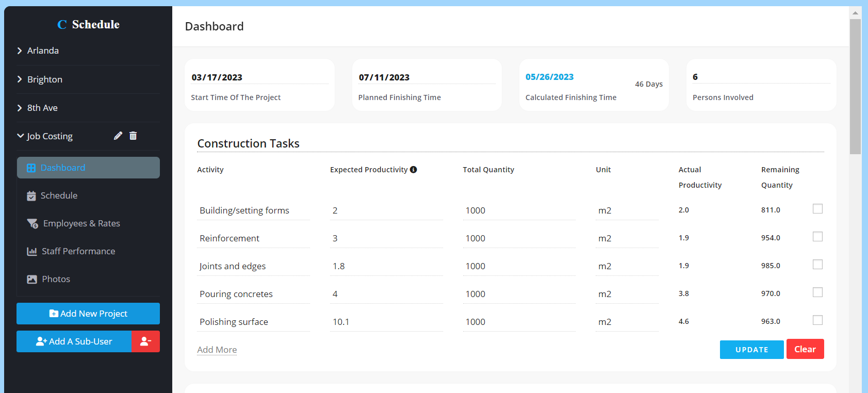
Task: Check the Reinforcement row checkbox
Action: (x=817, y=237)
